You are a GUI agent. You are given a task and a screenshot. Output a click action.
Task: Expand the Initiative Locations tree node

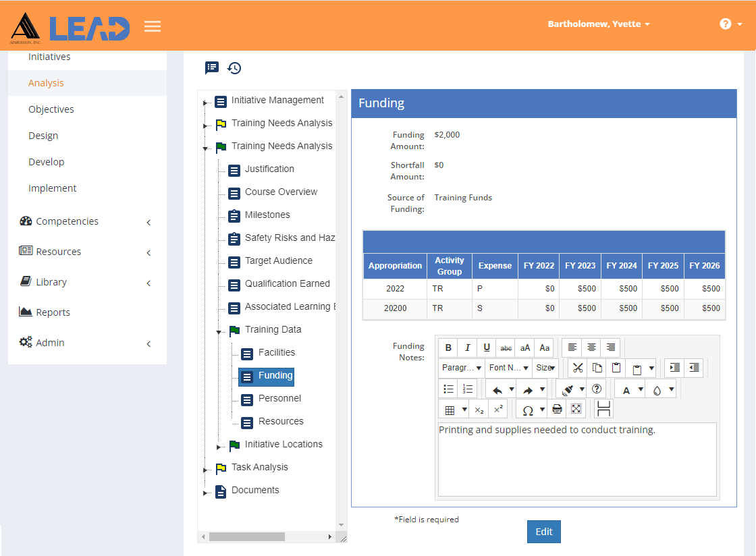[219, 447]
